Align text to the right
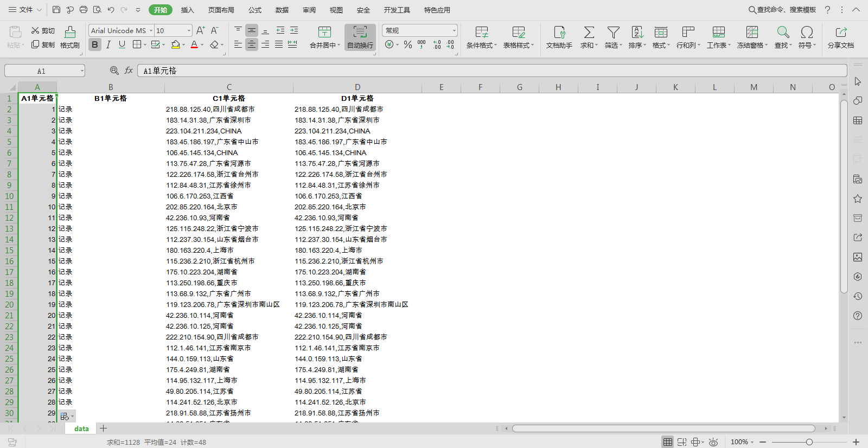This screenshot has height=448, width=868. (x=265, y=44)
